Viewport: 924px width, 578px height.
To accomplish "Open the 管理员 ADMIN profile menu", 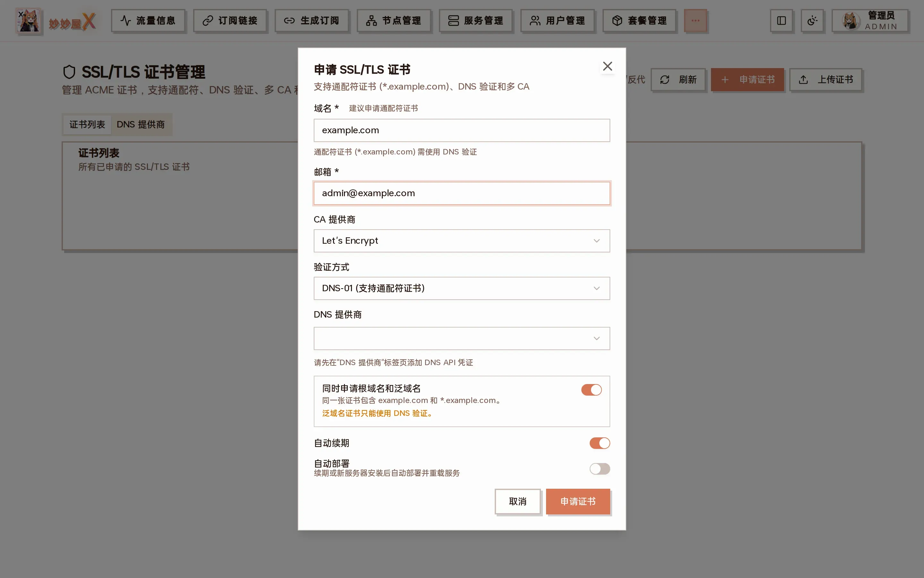I will click(870, 21).
